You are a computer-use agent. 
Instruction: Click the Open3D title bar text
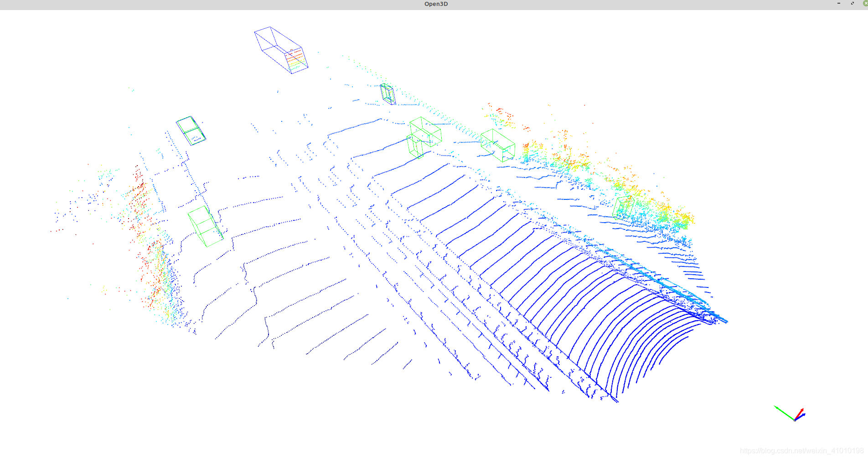[x=435, y=4]
